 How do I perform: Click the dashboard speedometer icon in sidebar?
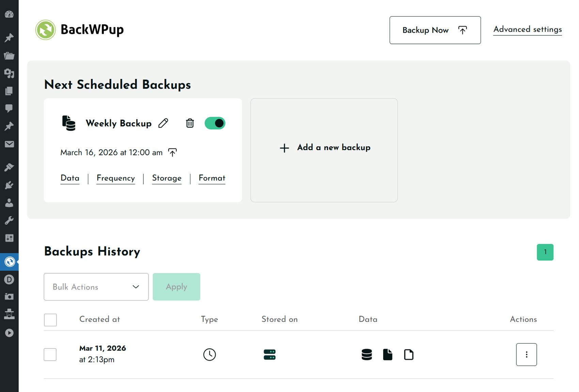[x=10, y=14]
